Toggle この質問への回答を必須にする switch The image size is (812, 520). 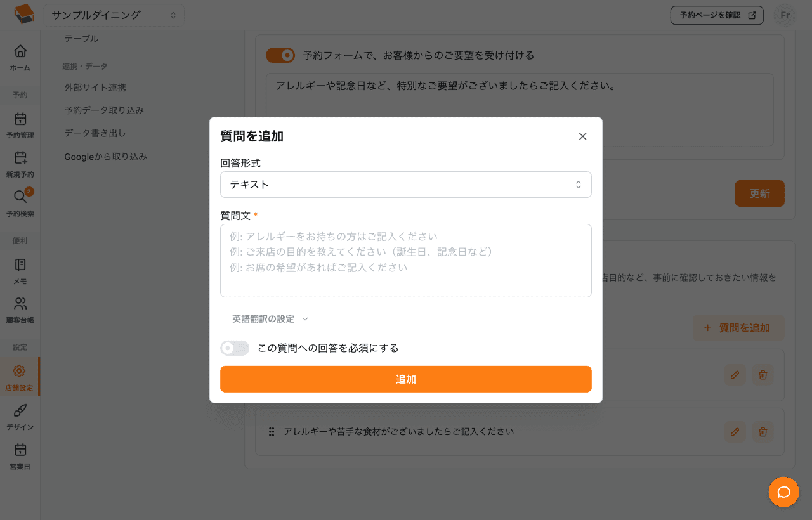point(235,348)
